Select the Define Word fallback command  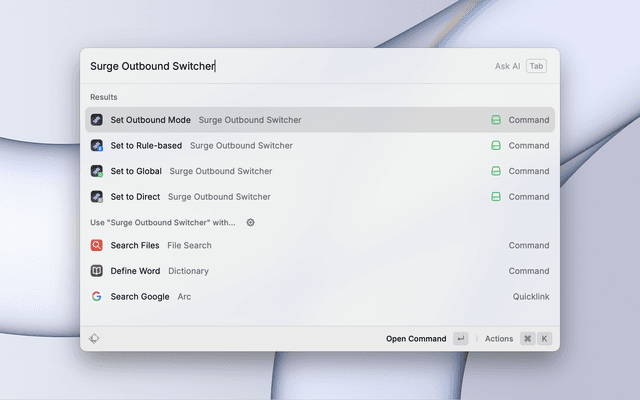pyautogui.click(x=320, y=271)
